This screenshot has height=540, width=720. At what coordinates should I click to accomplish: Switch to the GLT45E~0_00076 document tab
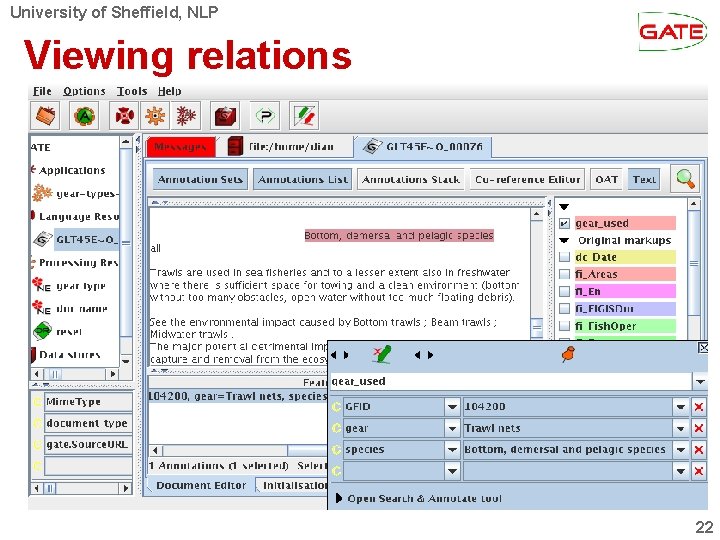pos(423,147)
